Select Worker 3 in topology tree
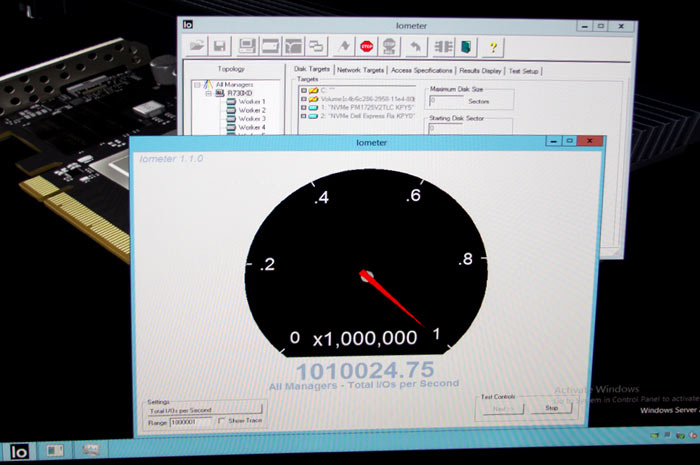Viewport: 700px width, 465px height. tap(252, 118)
